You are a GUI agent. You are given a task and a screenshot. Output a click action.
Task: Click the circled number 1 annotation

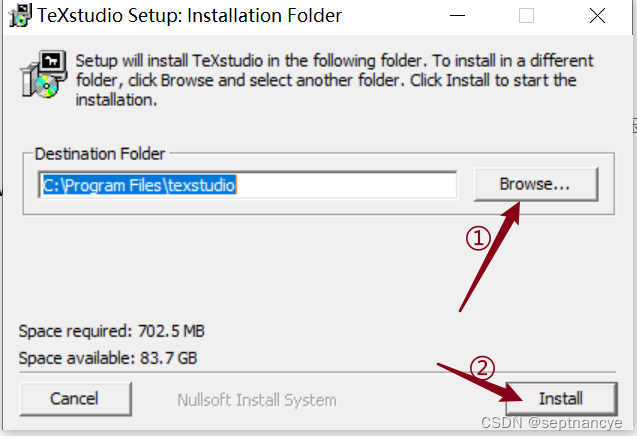[478, 238]
